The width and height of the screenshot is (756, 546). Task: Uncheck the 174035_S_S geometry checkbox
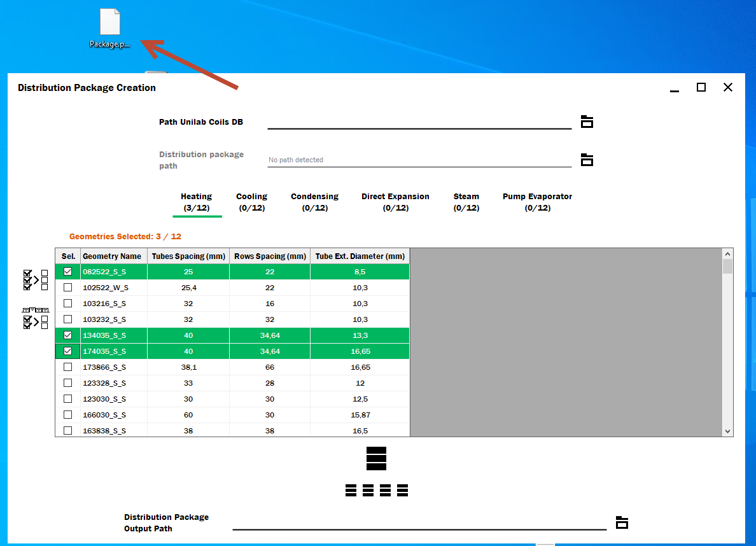(68, 351)
